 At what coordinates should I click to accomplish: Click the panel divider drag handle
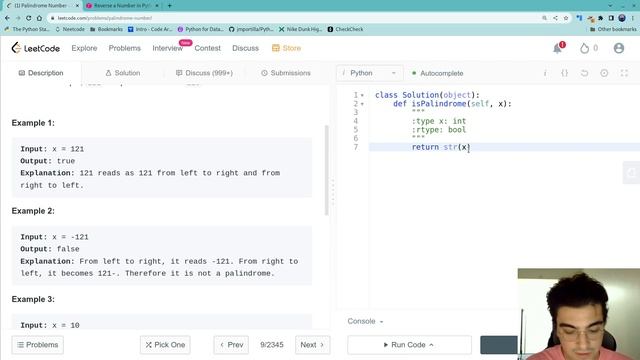333,192
